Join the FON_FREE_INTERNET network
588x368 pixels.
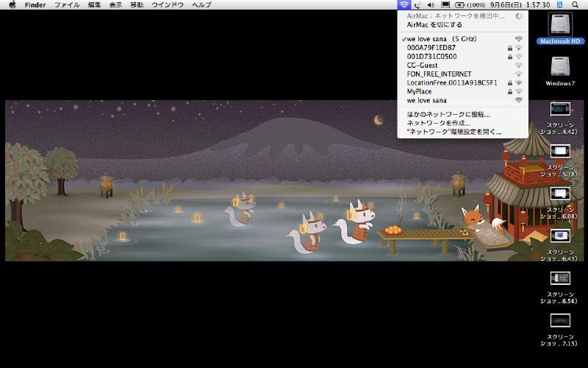463,74
